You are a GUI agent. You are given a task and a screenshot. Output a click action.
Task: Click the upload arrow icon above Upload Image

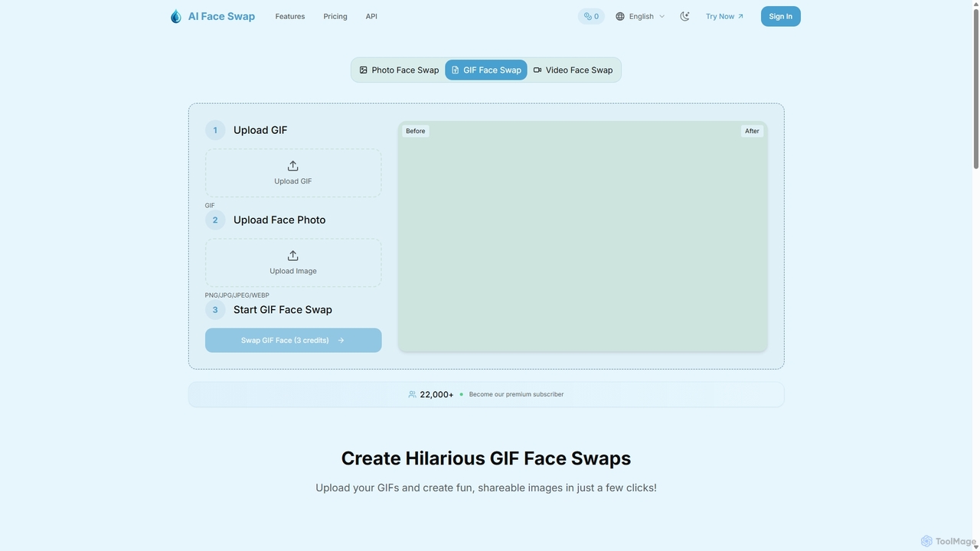(x=293, y=256)
